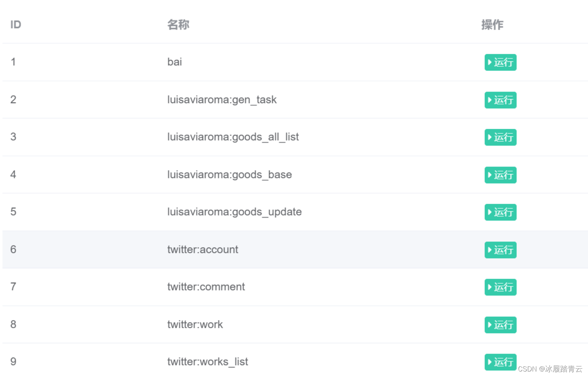Run the twitter:comment task
Viewport: 588px width, 376px height.
tap(500, 287)
